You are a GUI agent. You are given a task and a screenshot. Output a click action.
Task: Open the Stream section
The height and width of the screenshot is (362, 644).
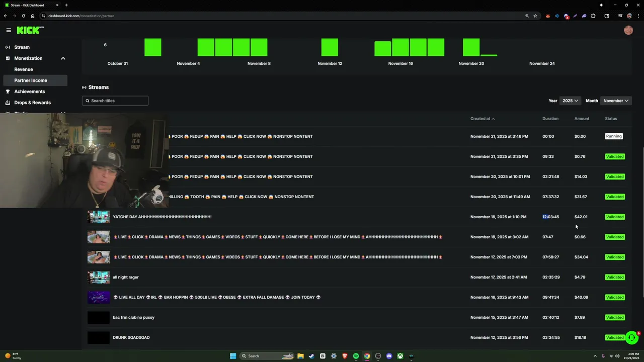tap(22, 47)
